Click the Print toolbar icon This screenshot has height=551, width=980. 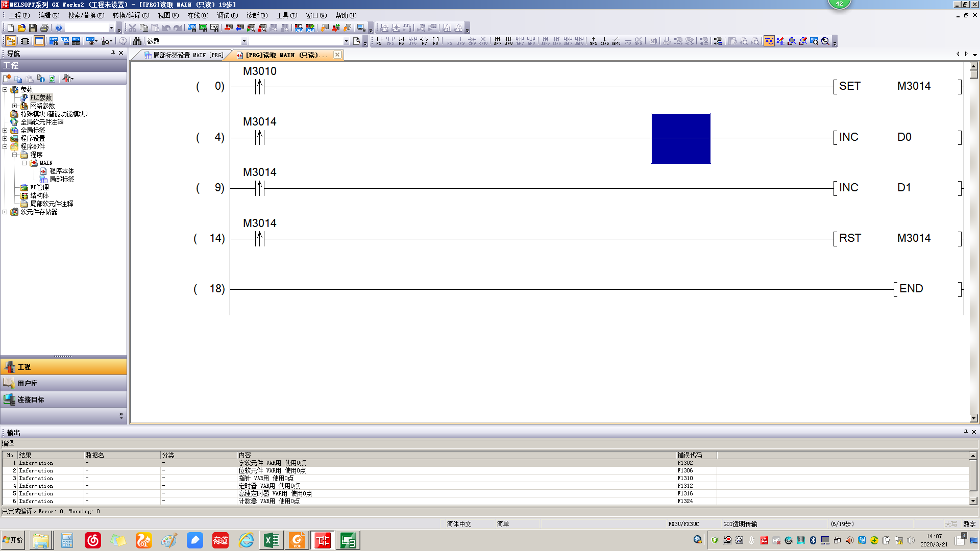pos(44,28)
